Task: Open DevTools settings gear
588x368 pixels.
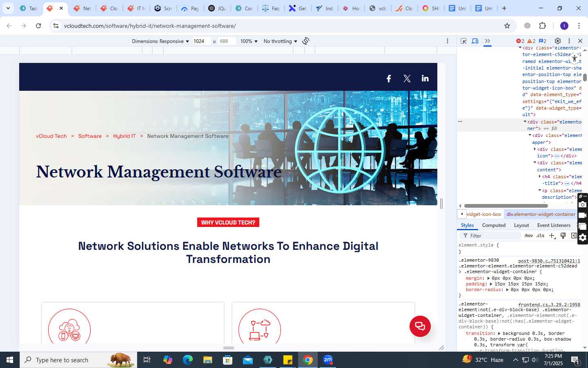Action: [x=558, y=41]
